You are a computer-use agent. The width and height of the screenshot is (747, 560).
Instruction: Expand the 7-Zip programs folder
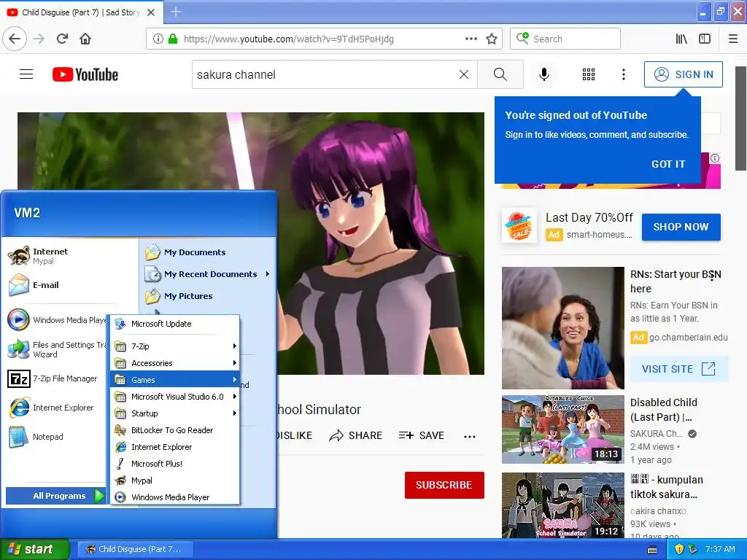tap(175, 346)
